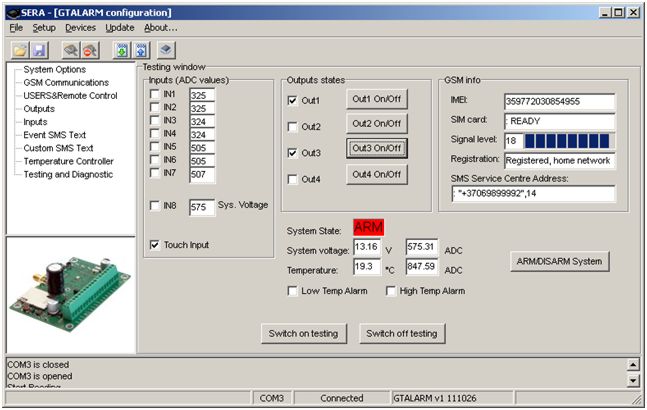Click the Out3 On/Off button
This screenshot has width=647, height=410.
click(377, 148)
